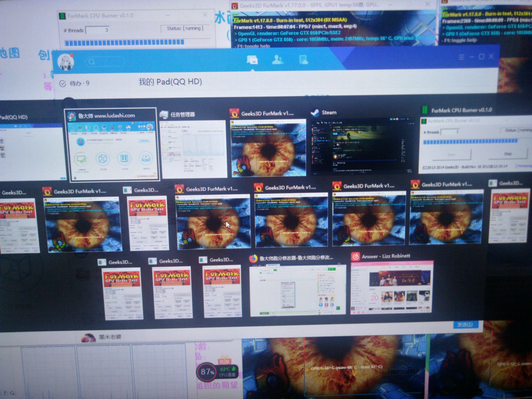Click the QQ profile avatar
This screenshot has width=532, height=399.
[x=66, y=62]
